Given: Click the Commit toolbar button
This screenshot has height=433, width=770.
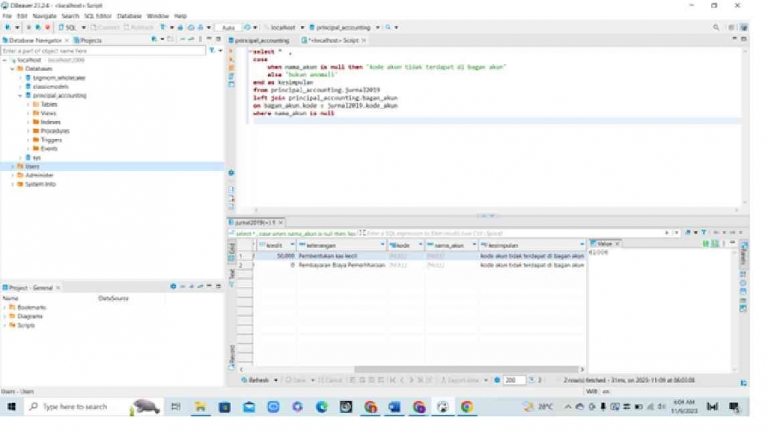Looking at the screenshot, I should click(105, 27).
